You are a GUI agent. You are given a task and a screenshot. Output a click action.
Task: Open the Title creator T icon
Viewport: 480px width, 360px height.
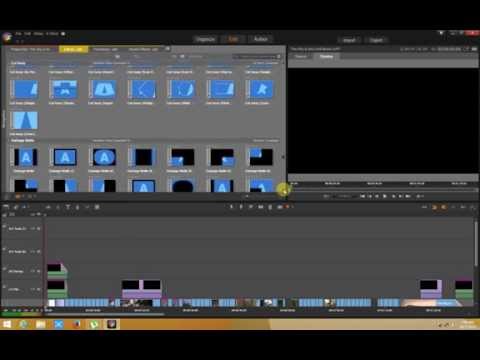point(68,207)
